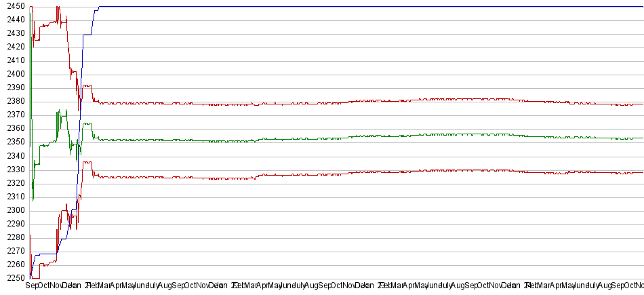Click the 2350 y-axis tick label

13,142
